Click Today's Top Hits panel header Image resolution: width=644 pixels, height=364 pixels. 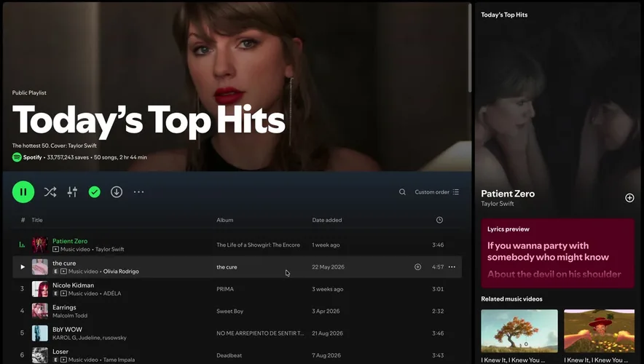(x=504, y=15)
